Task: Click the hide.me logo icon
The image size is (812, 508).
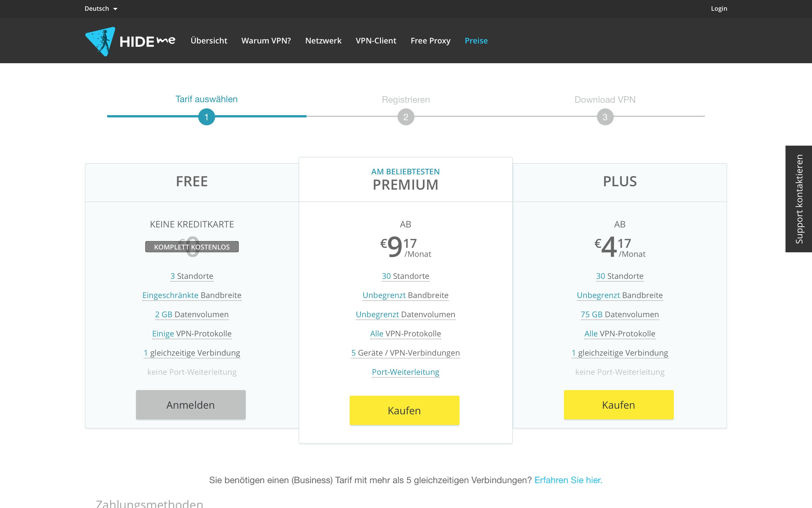Action: tap(100, 41)
